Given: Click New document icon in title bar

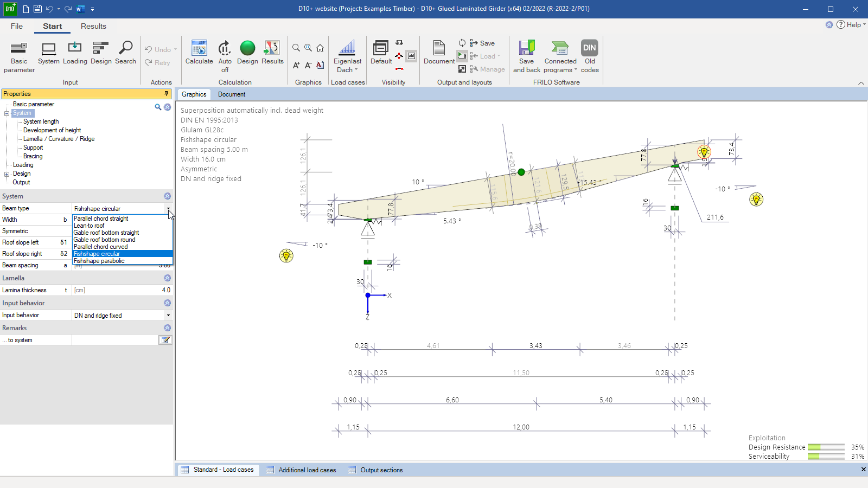Looking at the screenshot, I should pos(25,9).
